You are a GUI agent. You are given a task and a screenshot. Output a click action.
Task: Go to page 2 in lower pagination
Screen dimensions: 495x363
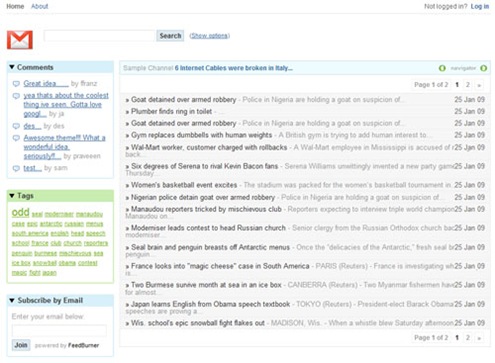click(468, 338)
